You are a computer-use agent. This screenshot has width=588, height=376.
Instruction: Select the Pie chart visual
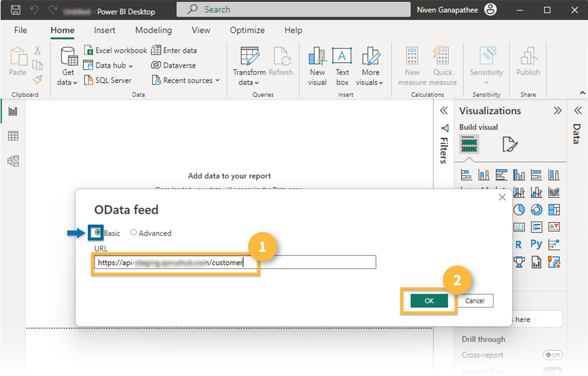tap(519, 210)
